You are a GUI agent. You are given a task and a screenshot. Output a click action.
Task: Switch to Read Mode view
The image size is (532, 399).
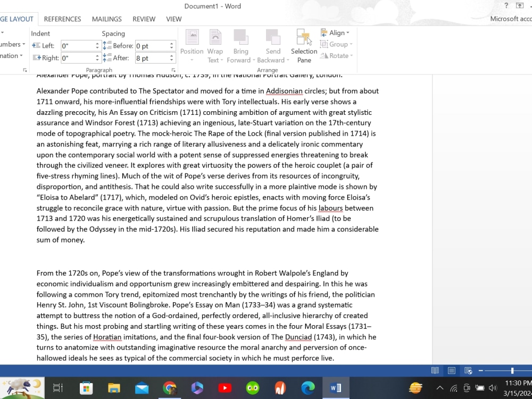435,370
